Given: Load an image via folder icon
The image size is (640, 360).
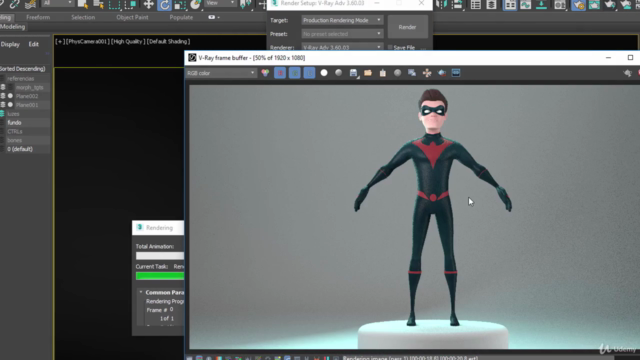Looking at the screenshot, I should 368,73.
